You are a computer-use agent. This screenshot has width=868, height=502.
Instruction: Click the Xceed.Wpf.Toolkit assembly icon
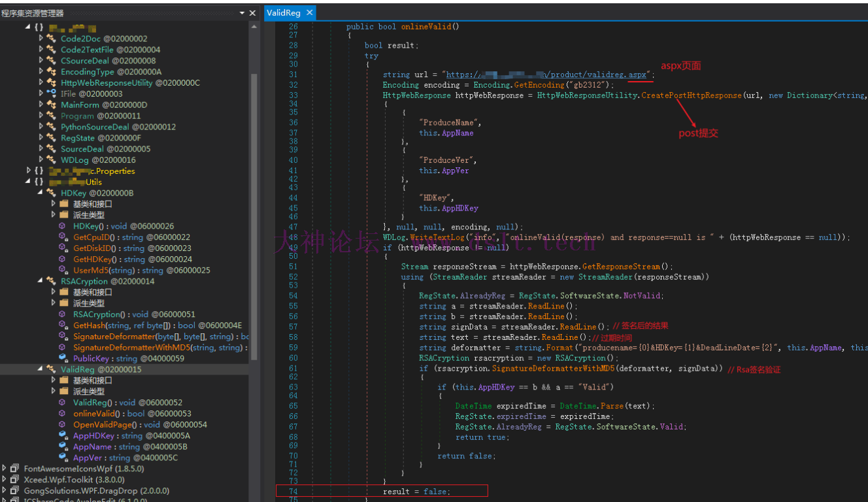tap(15, 480)
